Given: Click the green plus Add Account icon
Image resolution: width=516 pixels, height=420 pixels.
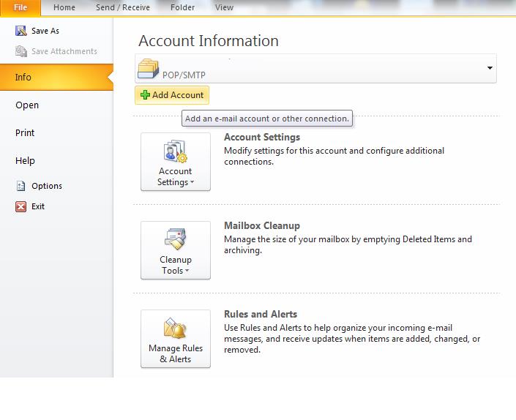Looking at the screenshot, I should click(145, 95).
